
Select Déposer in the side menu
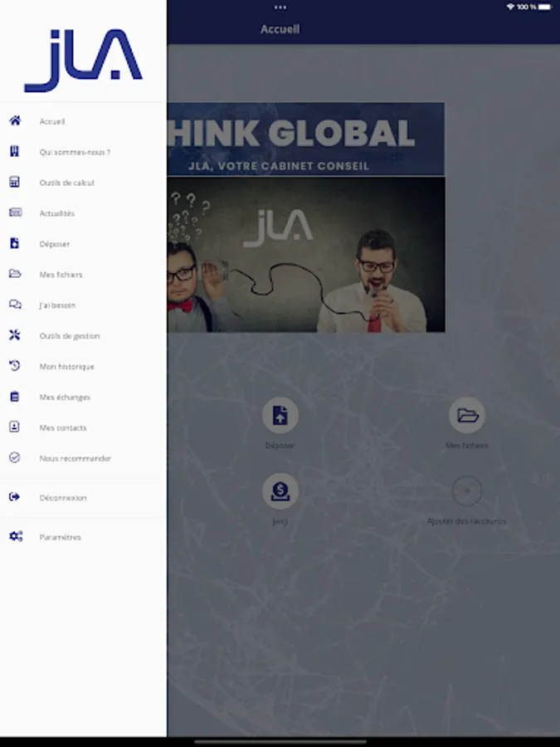pyautogui.click(x=55, y=244)
